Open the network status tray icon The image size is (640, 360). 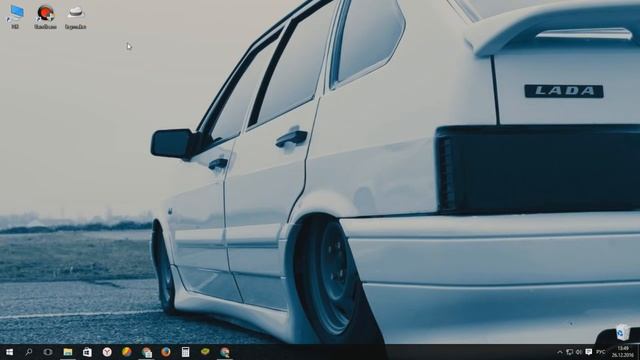569,352
